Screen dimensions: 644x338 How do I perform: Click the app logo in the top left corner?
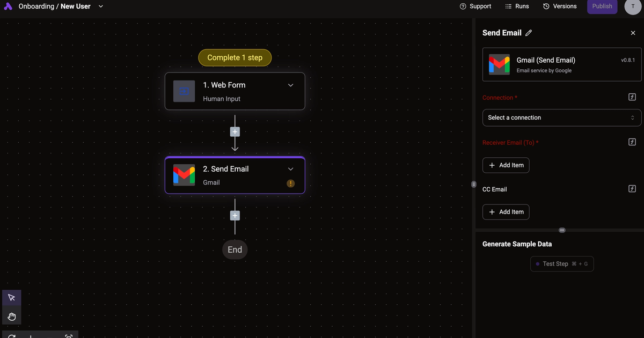[8, 6]
